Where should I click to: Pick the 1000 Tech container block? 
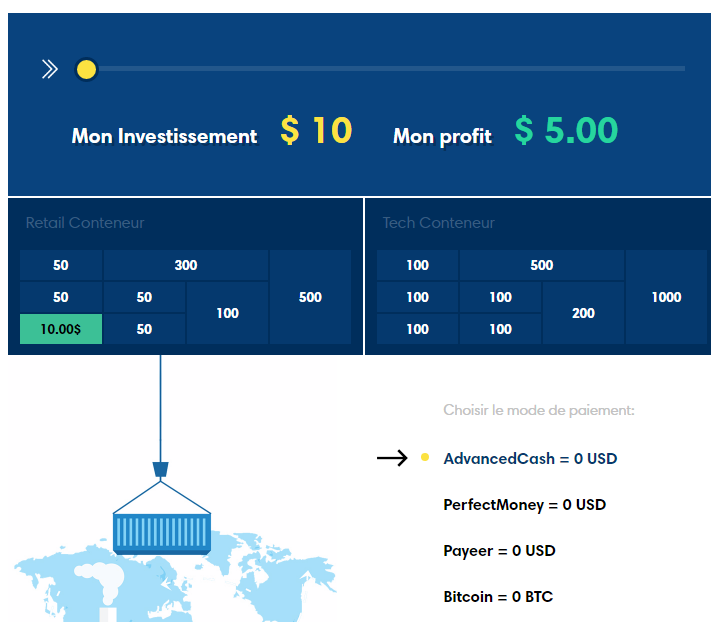pyautogui.click(x=666, y=297)
